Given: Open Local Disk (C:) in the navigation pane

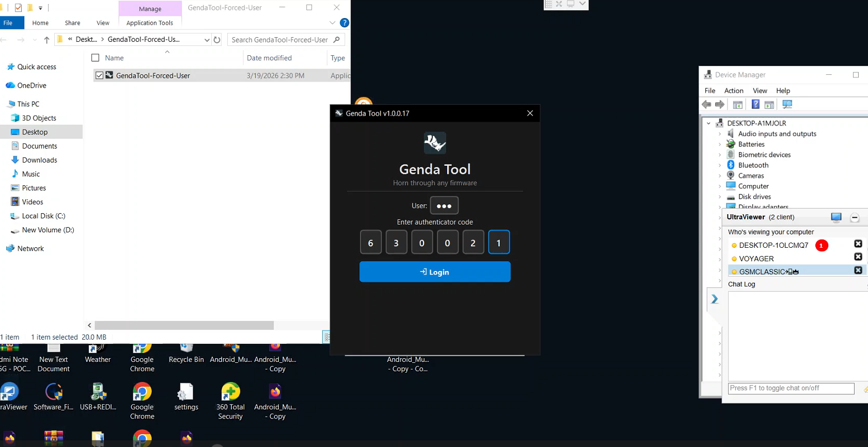Looking at the screenshot, I should tap(43, 216).
